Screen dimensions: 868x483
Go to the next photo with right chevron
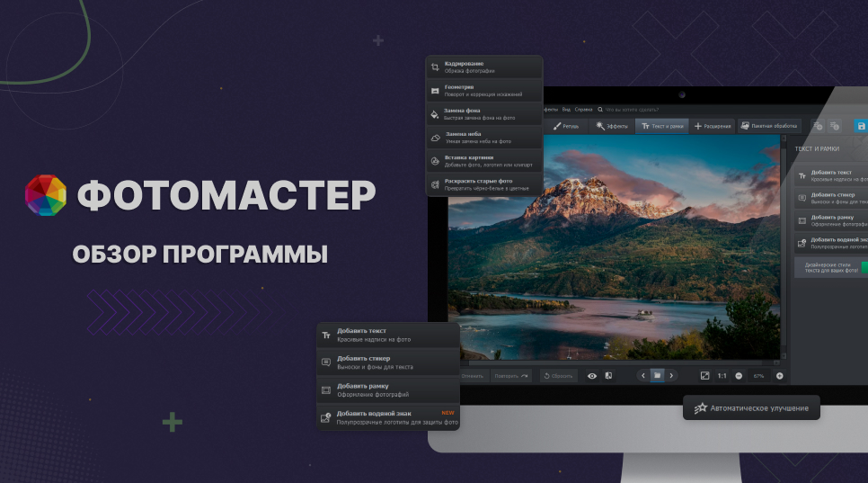coord(671,375)
